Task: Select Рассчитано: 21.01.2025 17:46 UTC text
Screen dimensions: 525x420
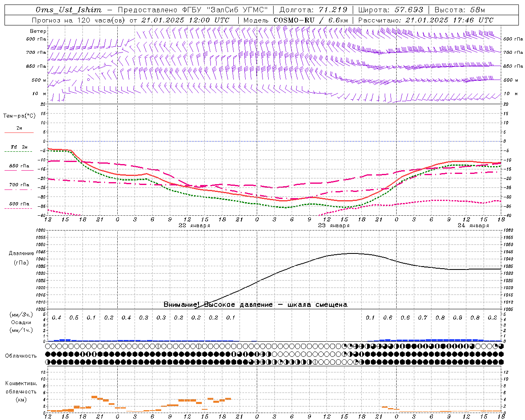Action: click(426, 20)
